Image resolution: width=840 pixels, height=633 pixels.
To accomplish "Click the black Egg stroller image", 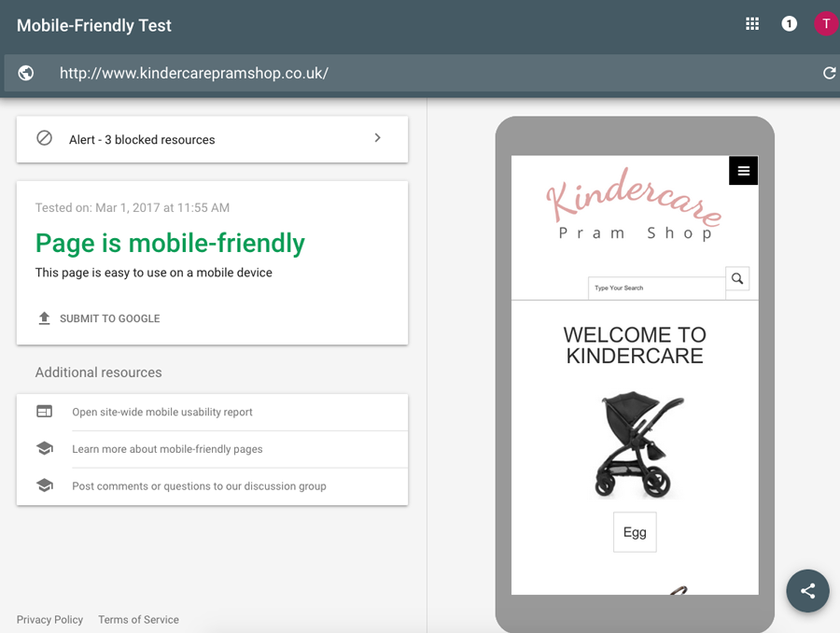I will [x=637, y=444].
